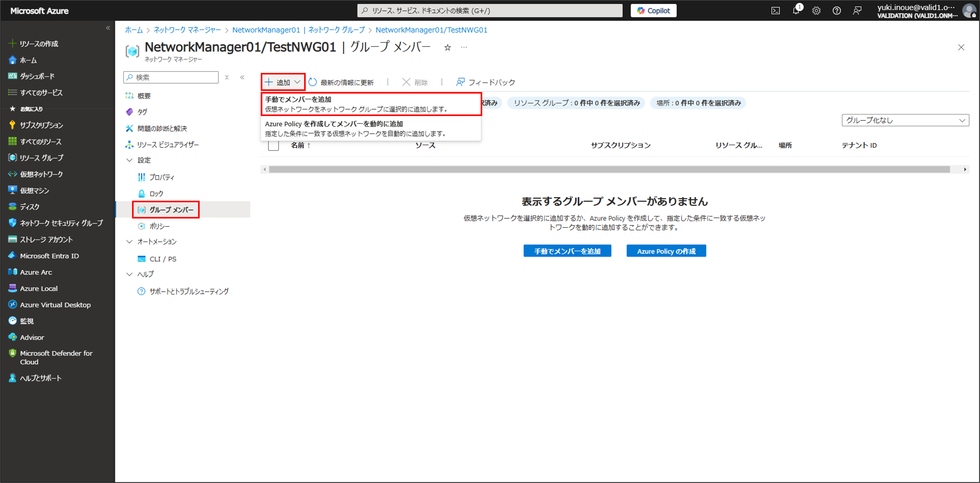This screenshot has width=980, height=483.
Task: Open リソース グループ in sidebar
Action: tap(36, 158)
